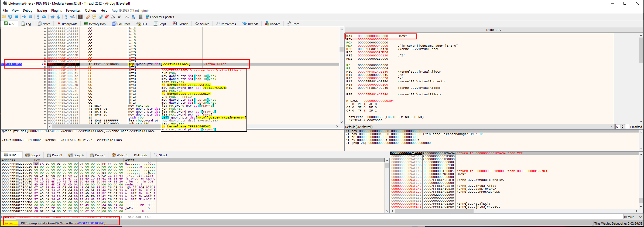Open the Patches bandage icon
Screen dimensions: 644x227
pyautogui.click(x=88, y=17)
